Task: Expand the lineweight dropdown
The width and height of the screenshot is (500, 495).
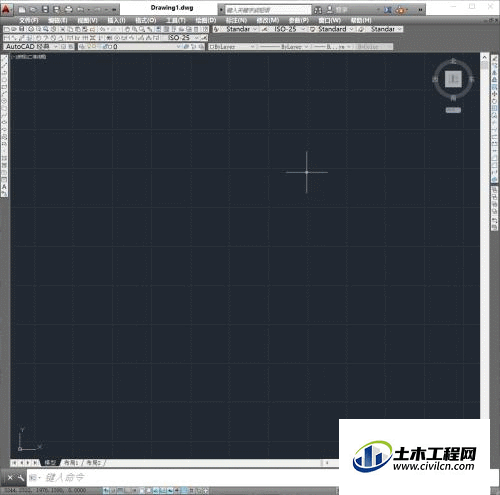Action: (x=349, y=47)
